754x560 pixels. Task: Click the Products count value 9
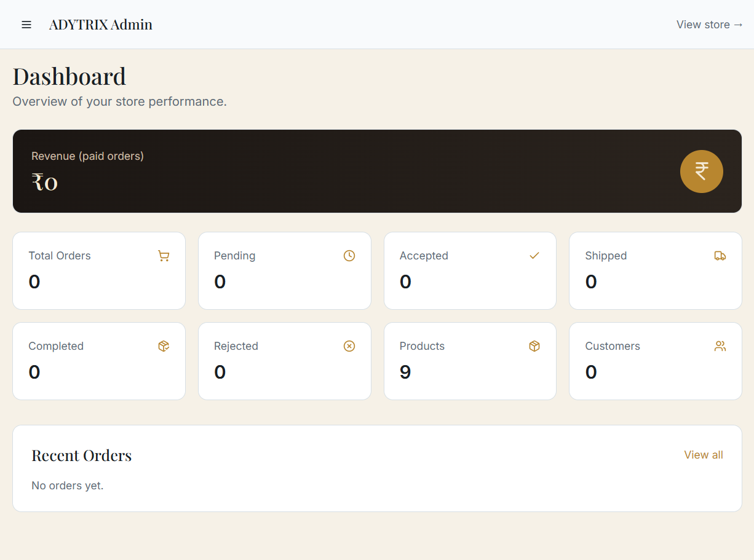405,372
